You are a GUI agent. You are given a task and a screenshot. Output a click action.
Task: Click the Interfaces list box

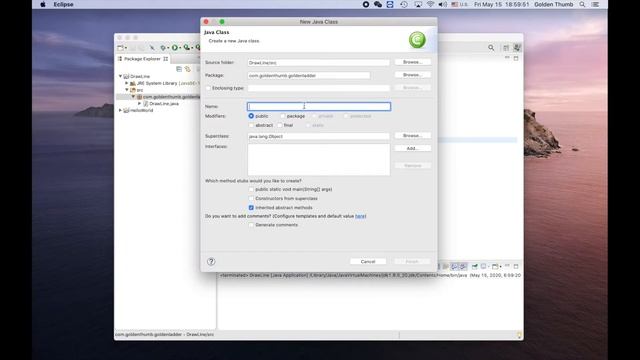point(319,160)
